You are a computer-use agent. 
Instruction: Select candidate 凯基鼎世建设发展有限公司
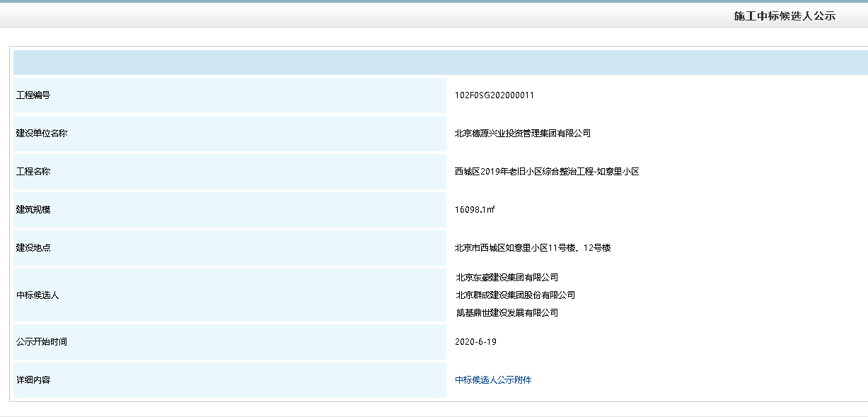point(507,313)
